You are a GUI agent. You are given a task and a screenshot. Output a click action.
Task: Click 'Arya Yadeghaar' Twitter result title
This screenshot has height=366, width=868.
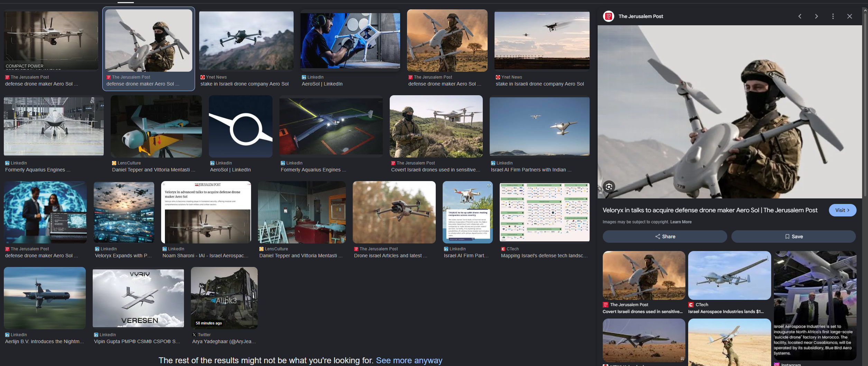[x=224, y=342]
